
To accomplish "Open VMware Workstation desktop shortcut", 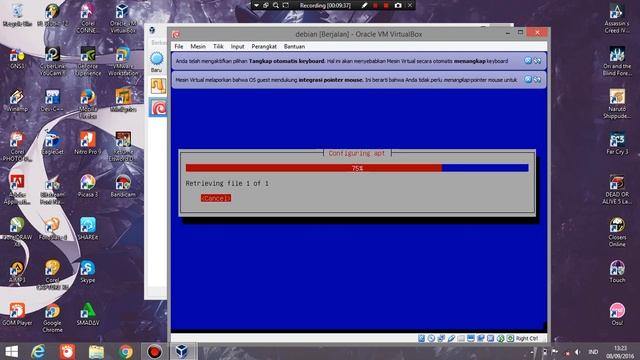I will [123, 61].
